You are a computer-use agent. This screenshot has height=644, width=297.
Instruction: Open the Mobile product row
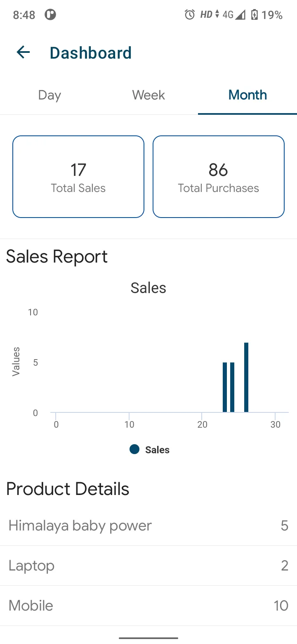tap(148, 606)
